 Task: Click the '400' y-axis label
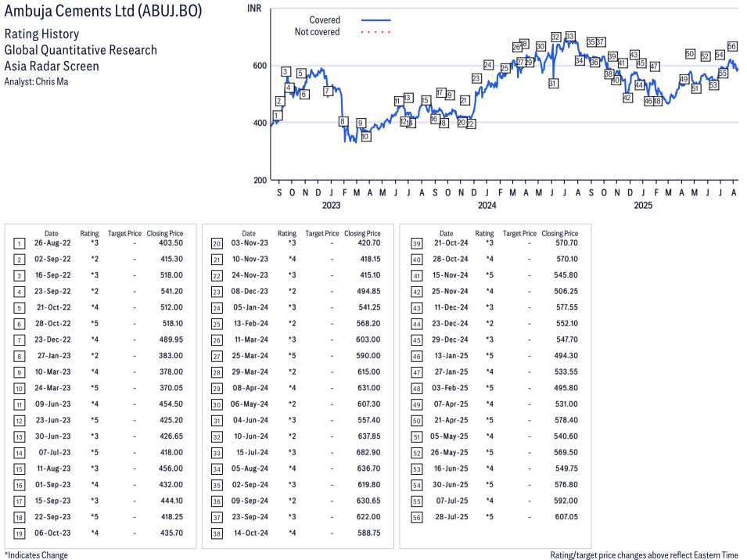pyautogui.click(x=260, y=123)
